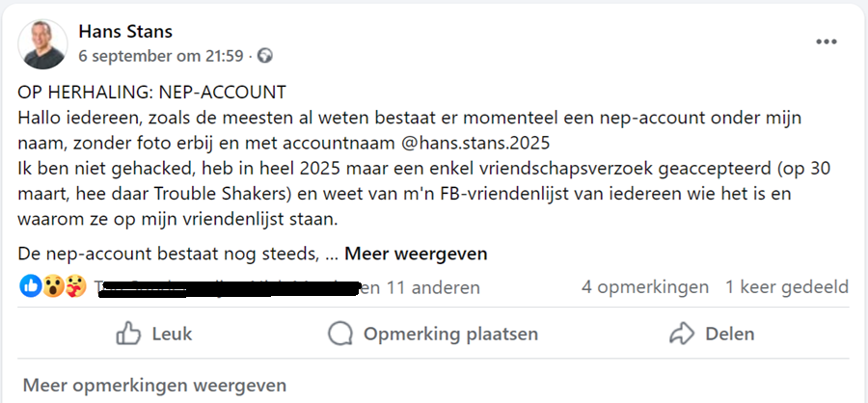Click the share arrow icon beside Delen

(x=682, y=334)
